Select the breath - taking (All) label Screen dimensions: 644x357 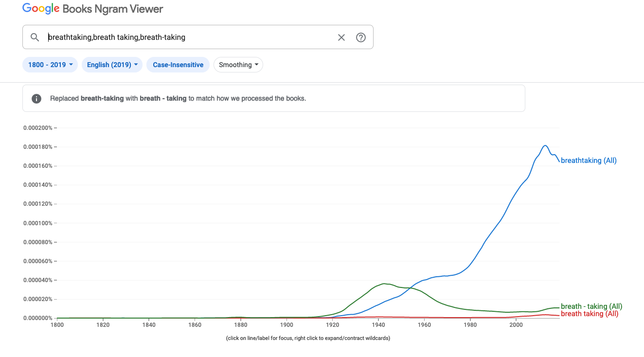point(591,306)
